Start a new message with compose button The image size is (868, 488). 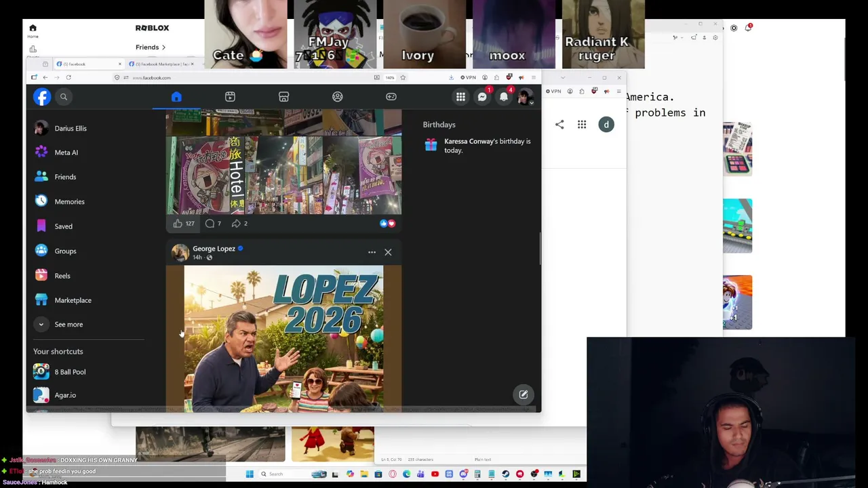(524, 394)
